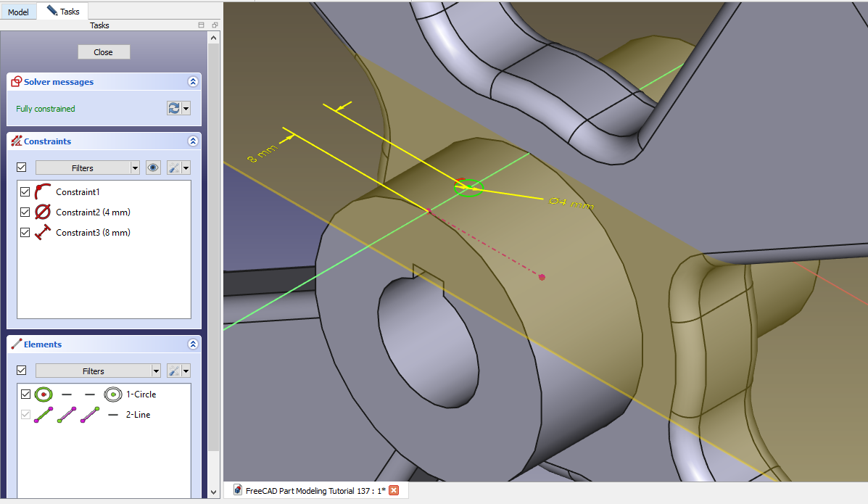Click the Tasks panel vertical scrollbar thumb
This screenshot has width=868, height=504.
coord(214,247)
